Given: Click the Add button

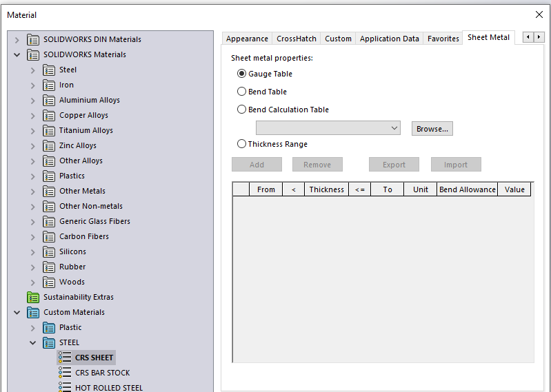Looking at the screenshot, I should pos(257,164).
